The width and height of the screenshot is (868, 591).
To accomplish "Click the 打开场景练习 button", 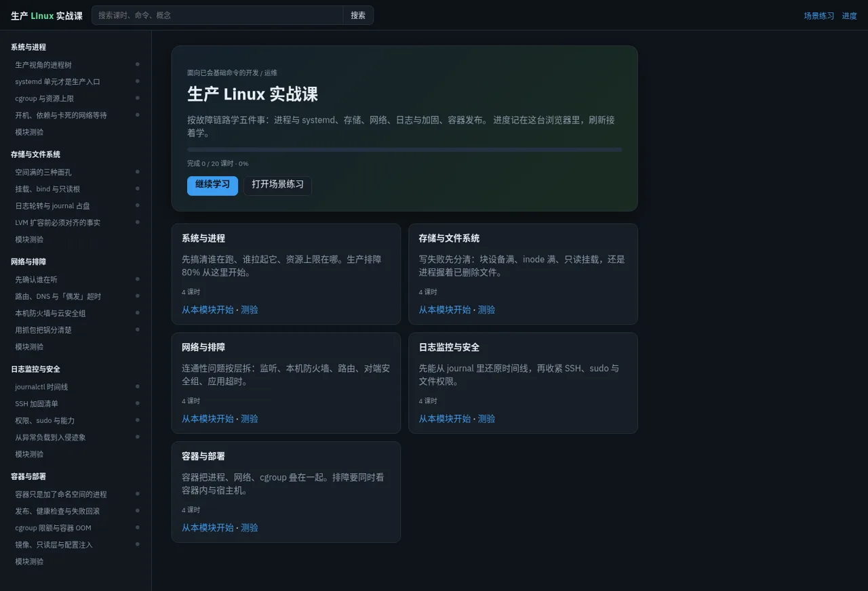I will coord(277,185).
